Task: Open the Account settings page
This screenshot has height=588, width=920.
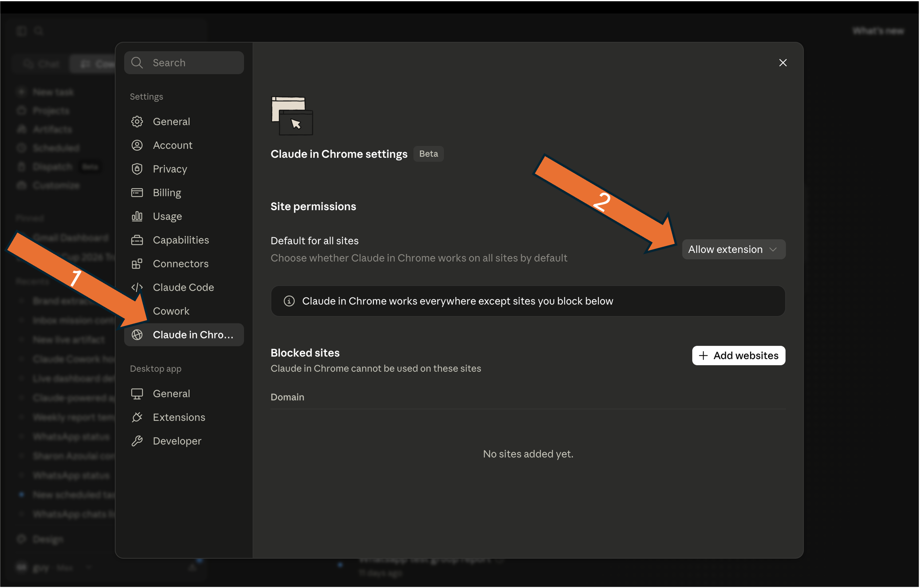Action: tap(184, 145)
